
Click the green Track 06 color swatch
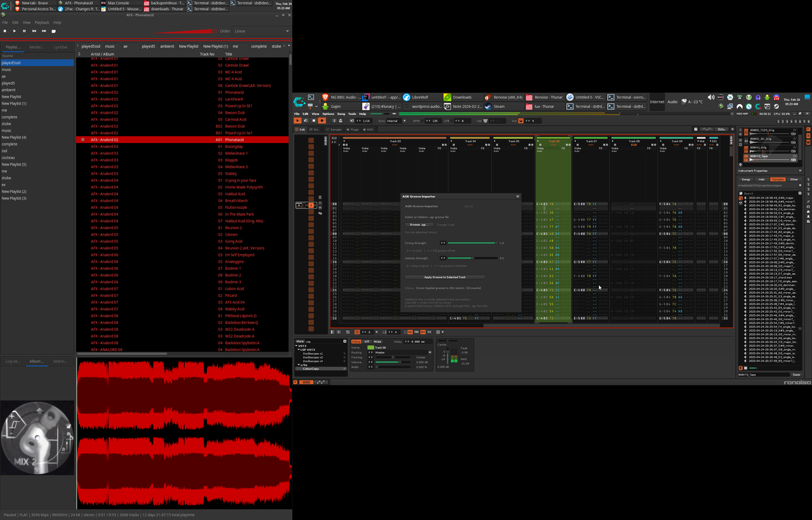pyautogui.click(x=370, y=347)
